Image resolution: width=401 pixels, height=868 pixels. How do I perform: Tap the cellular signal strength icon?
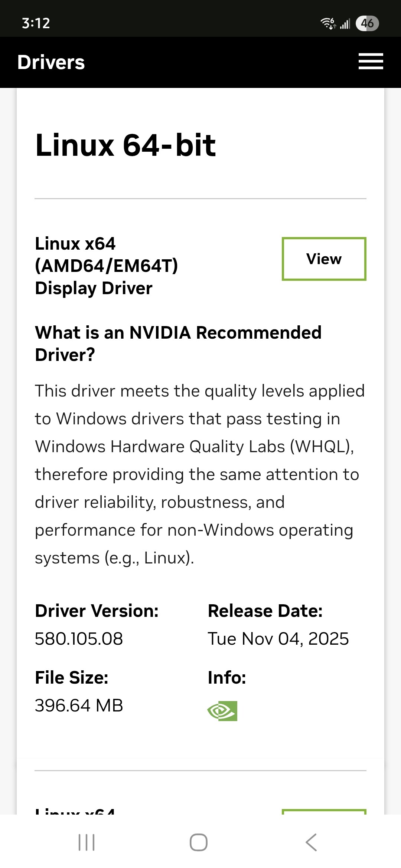(x=345, y=24)
